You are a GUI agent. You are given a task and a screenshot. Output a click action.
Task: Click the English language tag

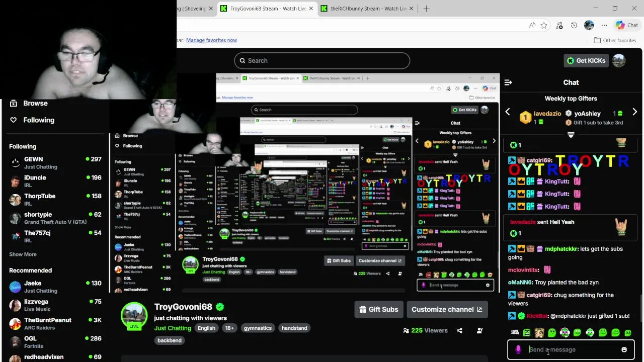click(x=206, y=328)
